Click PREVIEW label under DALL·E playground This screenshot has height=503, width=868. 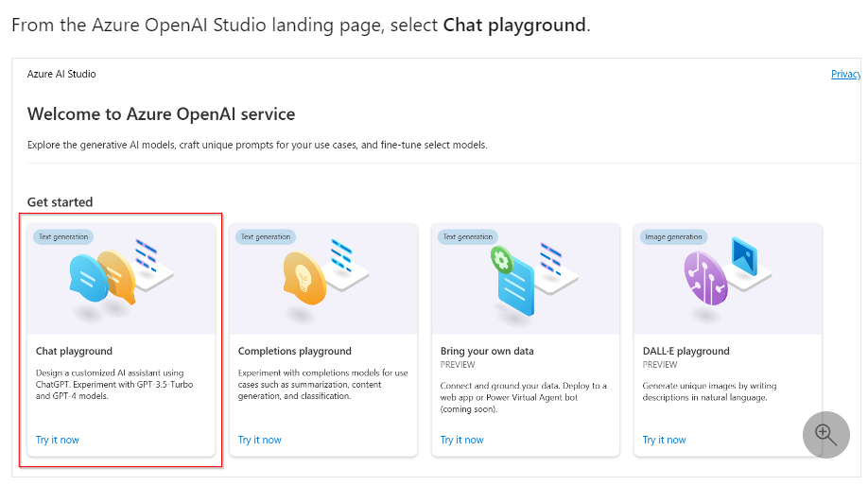[660, 365]
